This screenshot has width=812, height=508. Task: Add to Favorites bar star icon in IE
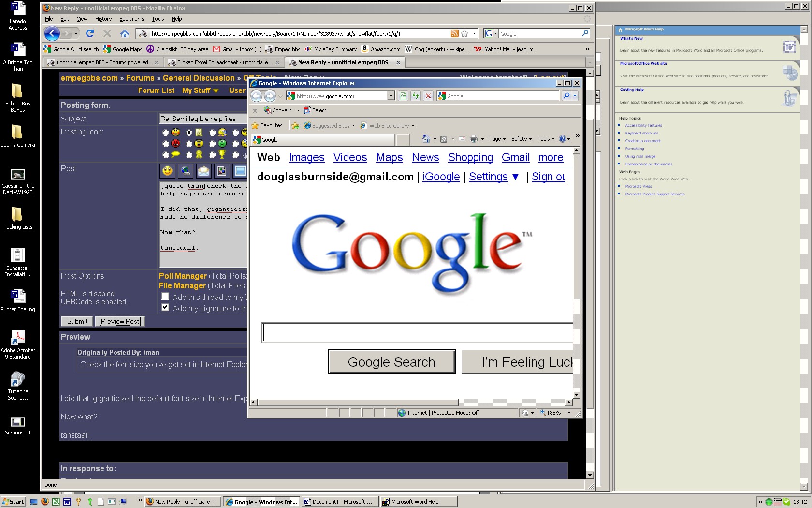coord(295,125)
